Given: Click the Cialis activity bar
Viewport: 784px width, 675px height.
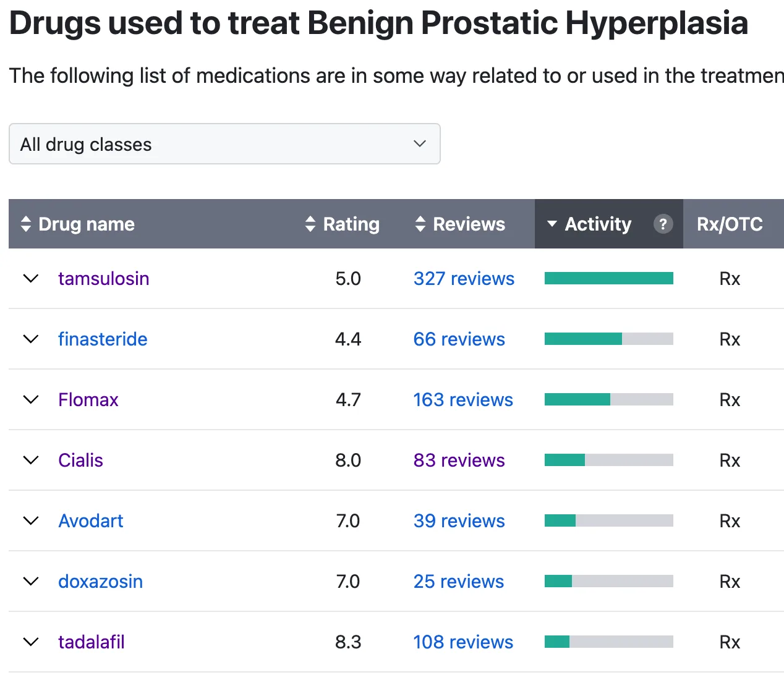Looking at the screenshot, I should (x=608, y=461).
